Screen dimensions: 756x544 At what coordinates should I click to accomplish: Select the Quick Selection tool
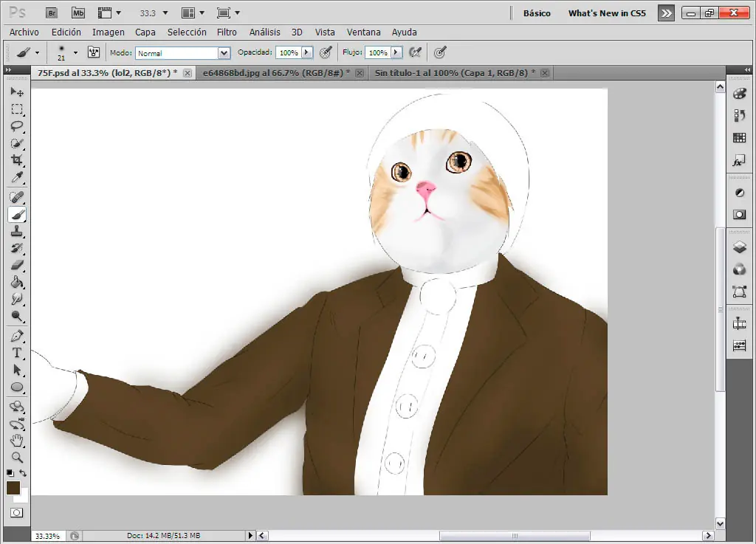click(17, 143)
